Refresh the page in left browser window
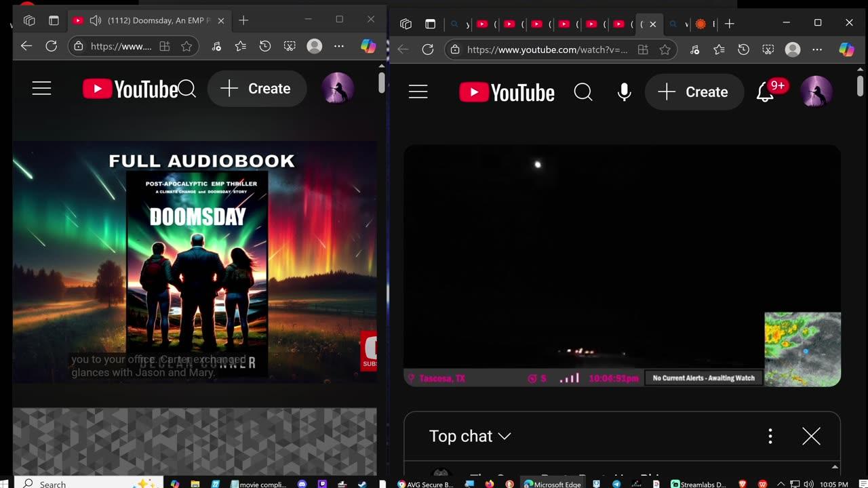The image size is (868, 488). pyautogui.click(x=51, y=46)
